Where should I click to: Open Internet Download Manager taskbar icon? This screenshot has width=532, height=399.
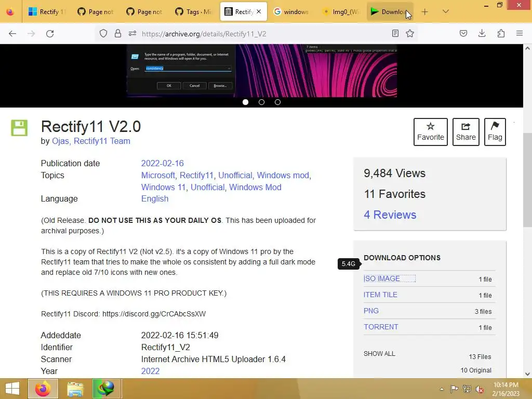(x=106, y=389)
